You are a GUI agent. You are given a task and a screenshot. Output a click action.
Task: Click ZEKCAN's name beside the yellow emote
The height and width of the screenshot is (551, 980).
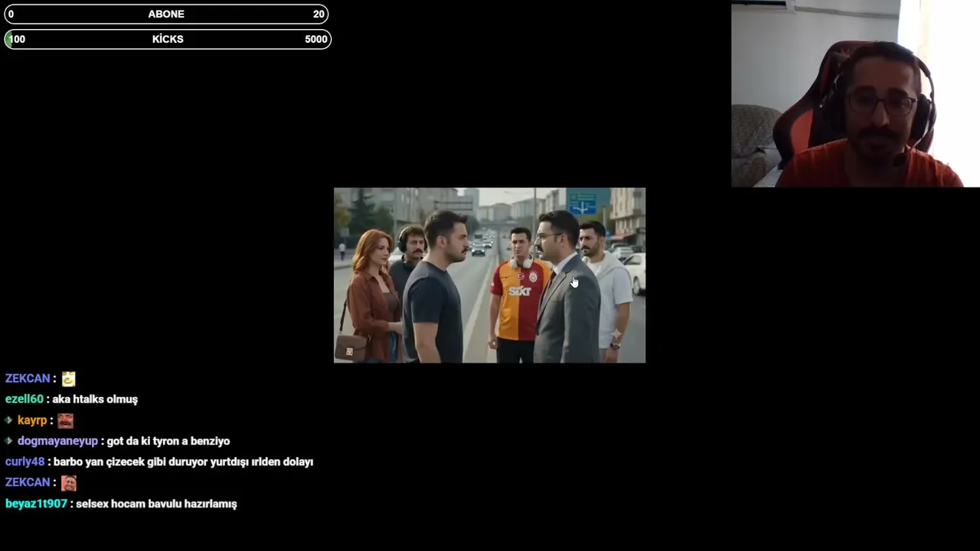pyautogui.click(x=28, y=379)
